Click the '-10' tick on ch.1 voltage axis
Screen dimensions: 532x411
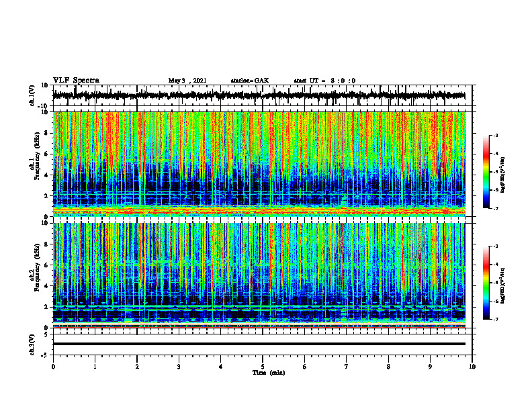43,106
